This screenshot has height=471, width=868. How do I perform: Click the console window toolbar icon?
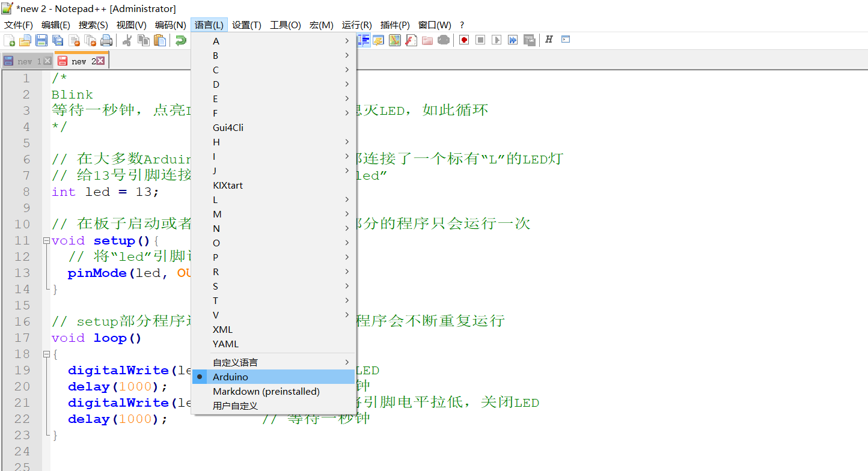[x=566, y=40]
